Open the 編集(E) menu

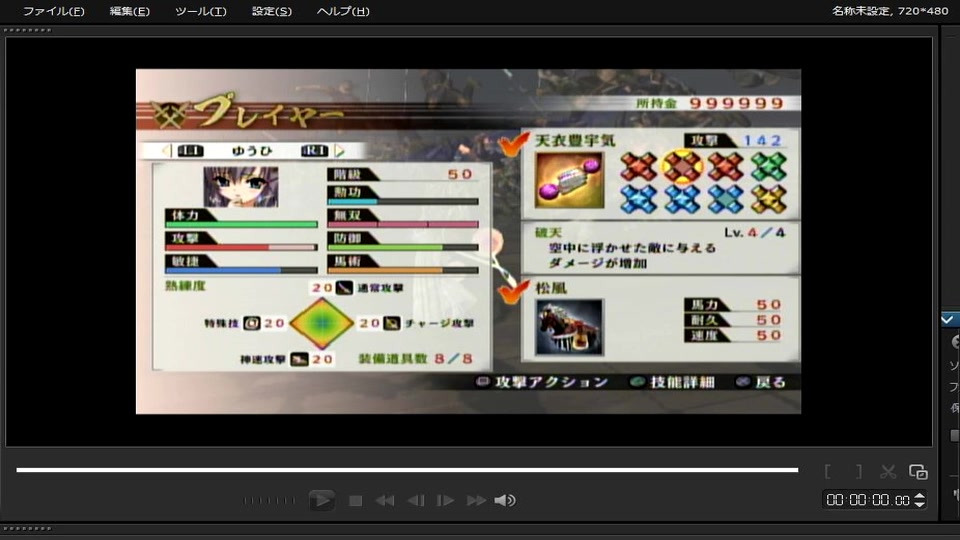[x=129, y=11]
